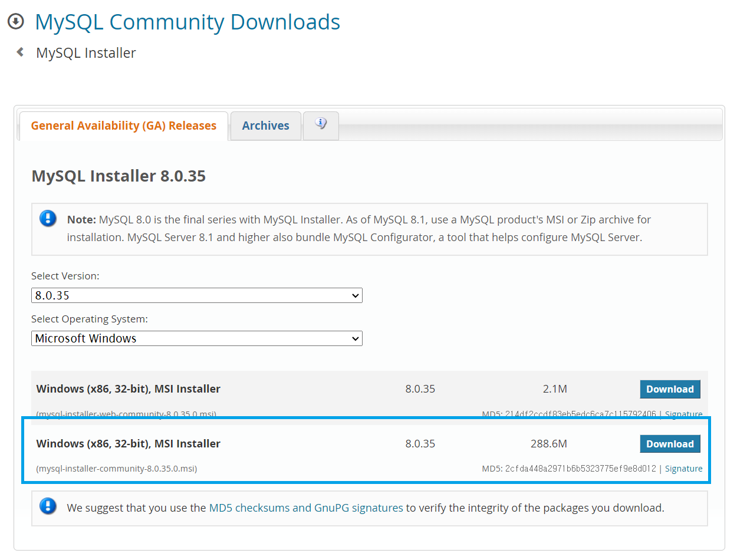Switch to the Archives tab
Image resolution: width=737 pixels, height=560 pixels.
[266, 126]
